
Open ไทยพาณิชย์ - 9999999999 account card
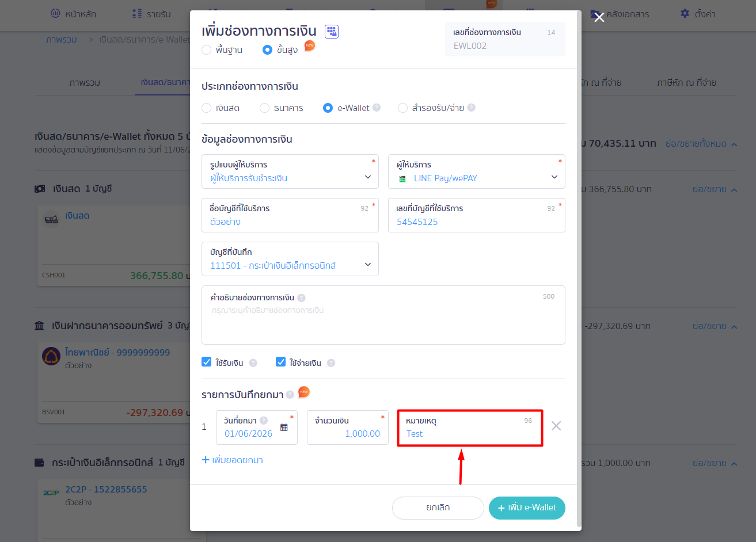point(117,352)
